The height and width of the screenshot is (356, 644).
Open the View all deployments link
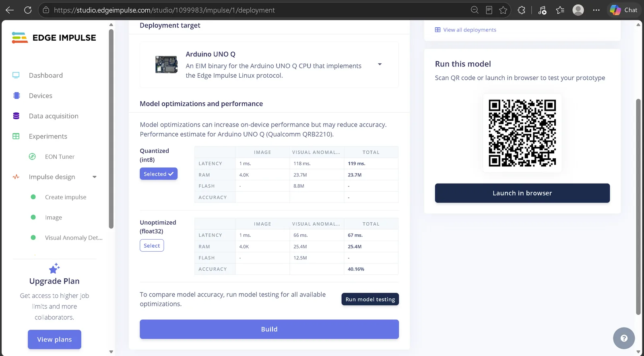(470, 30)
